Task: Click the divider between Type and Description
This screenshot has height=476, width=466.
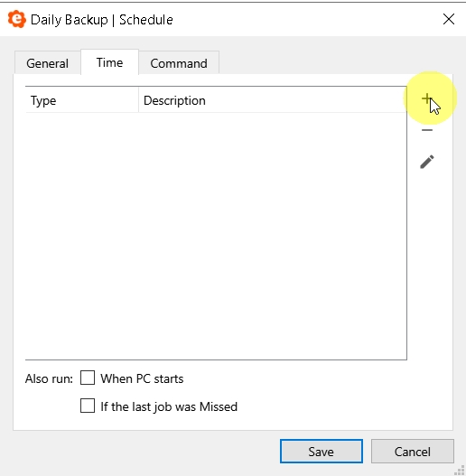Action: coord(138,100)
